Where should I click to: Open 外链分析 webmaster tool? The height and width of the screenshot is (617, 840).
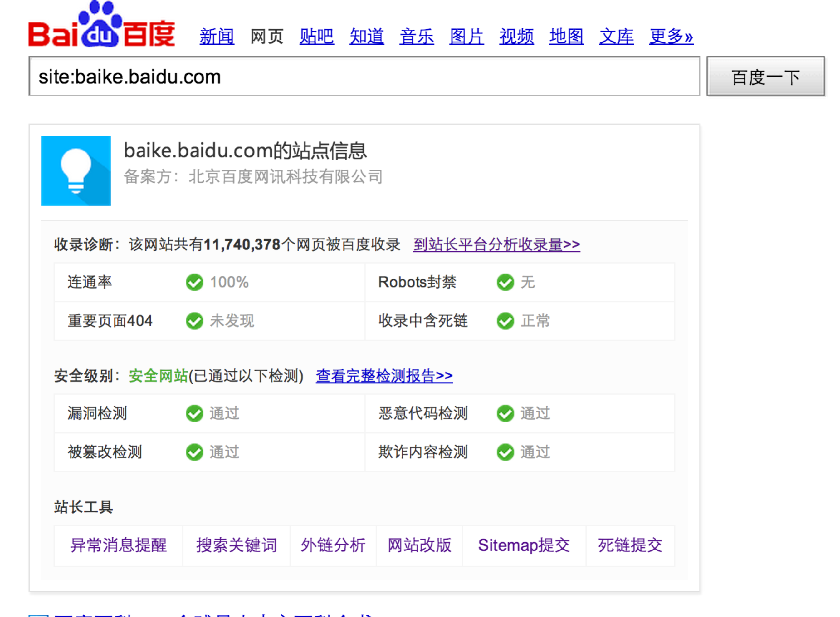[x=333, y=545]
